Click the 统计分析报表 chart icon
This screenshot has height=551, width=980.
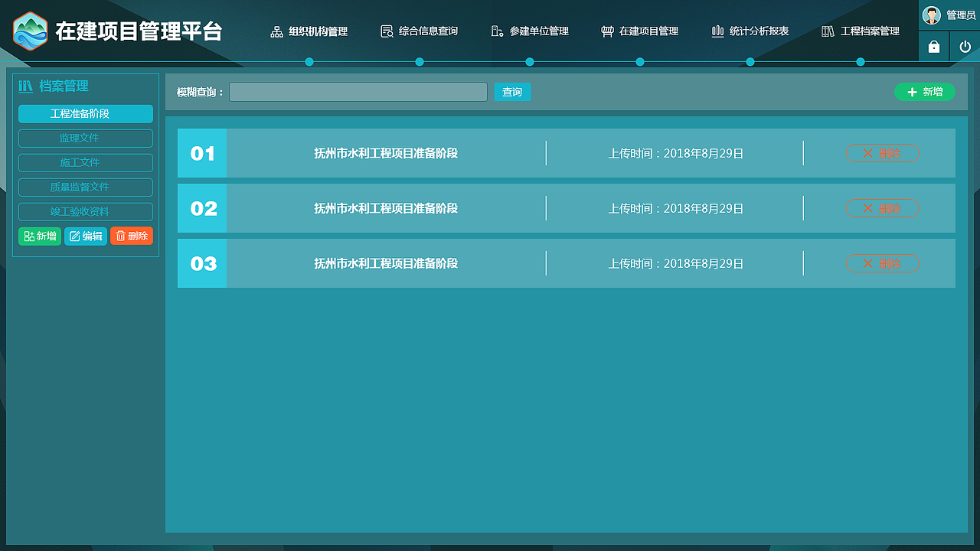click(x=717, y=31)
